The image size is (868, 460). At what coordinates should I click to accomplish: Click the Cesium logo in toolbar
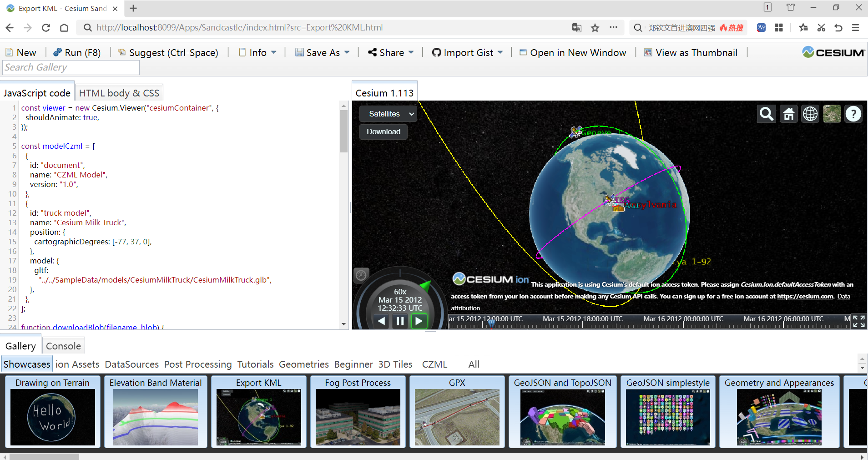833,52
